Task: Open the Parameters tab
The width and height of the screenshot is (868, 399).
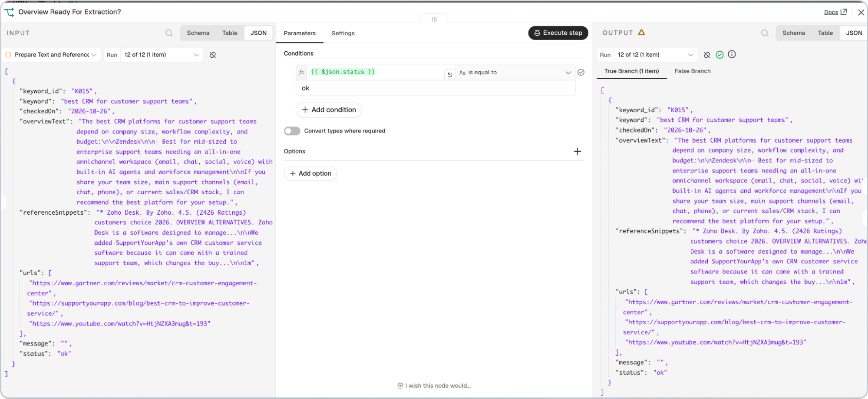Action: (x=300, y=33)
